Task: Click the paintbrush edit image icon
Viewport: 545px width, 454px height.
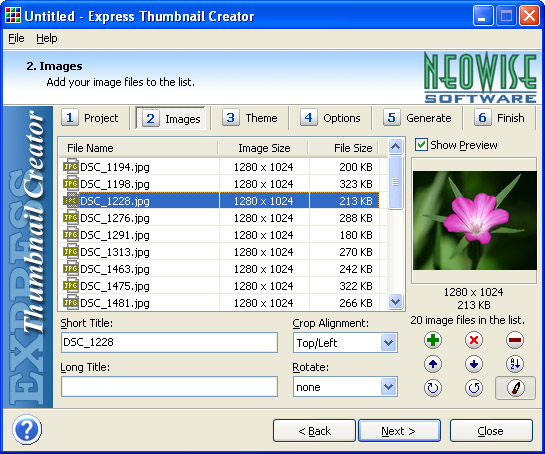Action: [x=515, y=388]
